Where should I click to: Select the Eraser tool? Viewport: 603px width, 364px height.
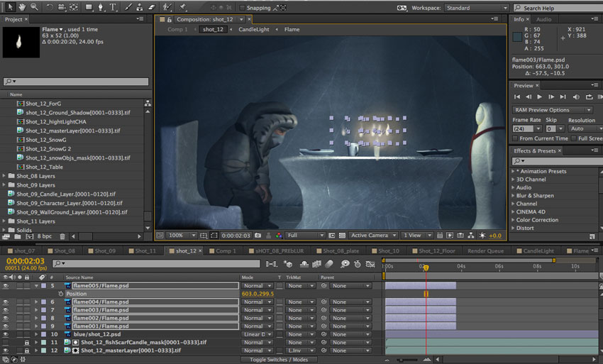click(x=152, y=7)
